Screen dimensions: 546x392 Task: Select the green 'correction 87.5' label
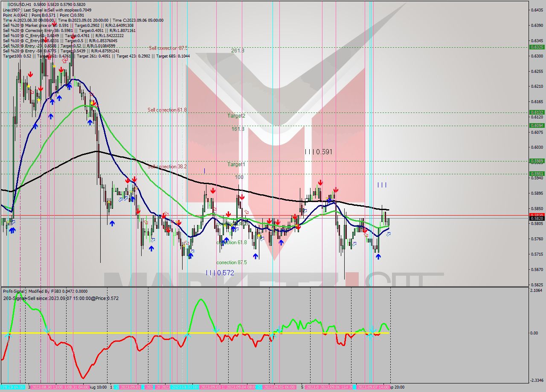(x=232, y=262)
